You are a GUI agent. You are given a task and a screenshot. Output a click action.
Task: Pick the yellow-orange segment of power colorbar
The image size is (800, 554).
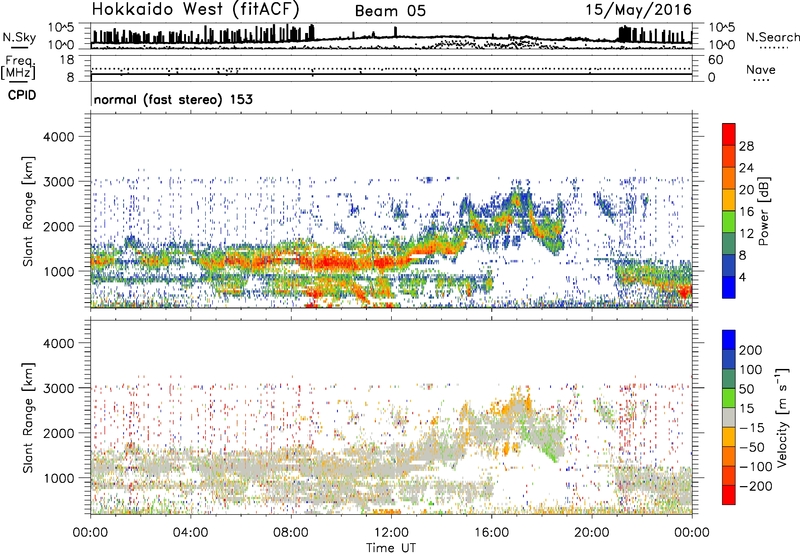pos(729,200)
